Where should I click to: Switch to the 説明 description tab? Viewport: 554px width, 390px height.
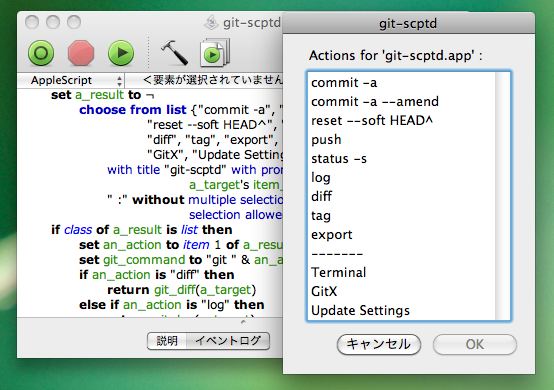(x=167, y=341)
